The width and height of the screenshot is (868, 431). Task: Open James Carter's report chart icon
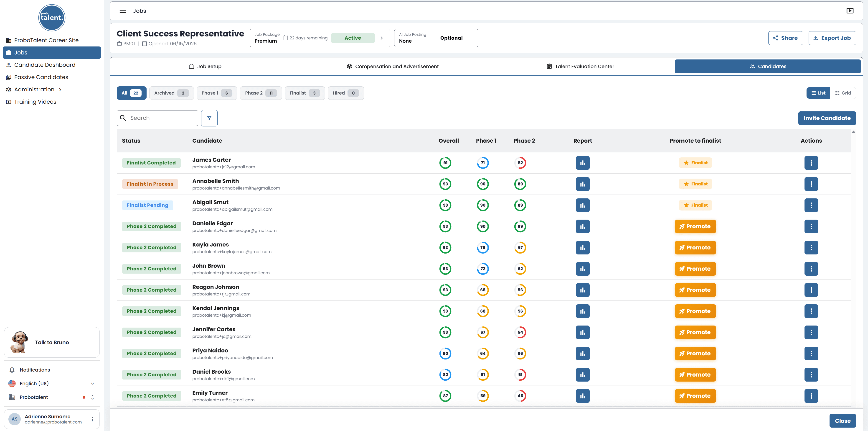pos(583,163)
